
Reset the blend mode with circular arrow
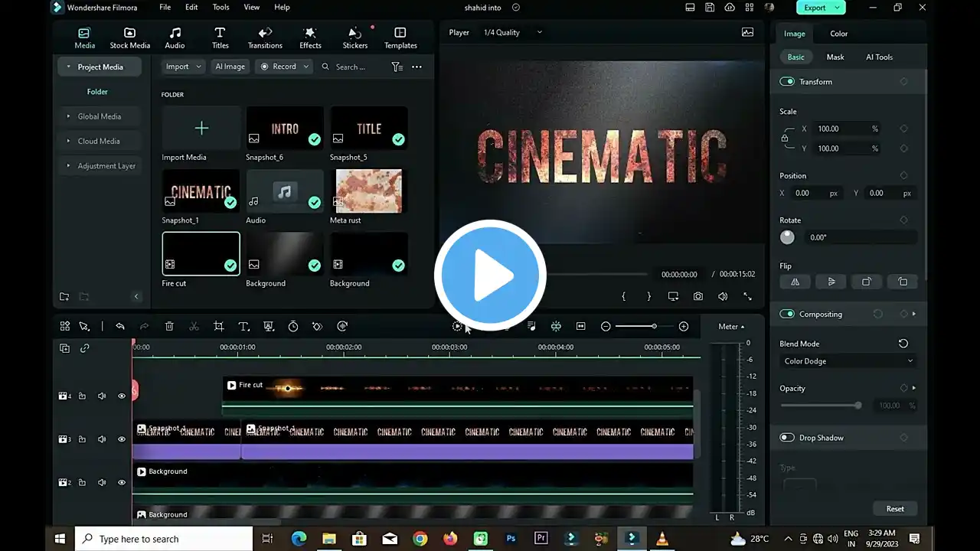tap(903, 344)
